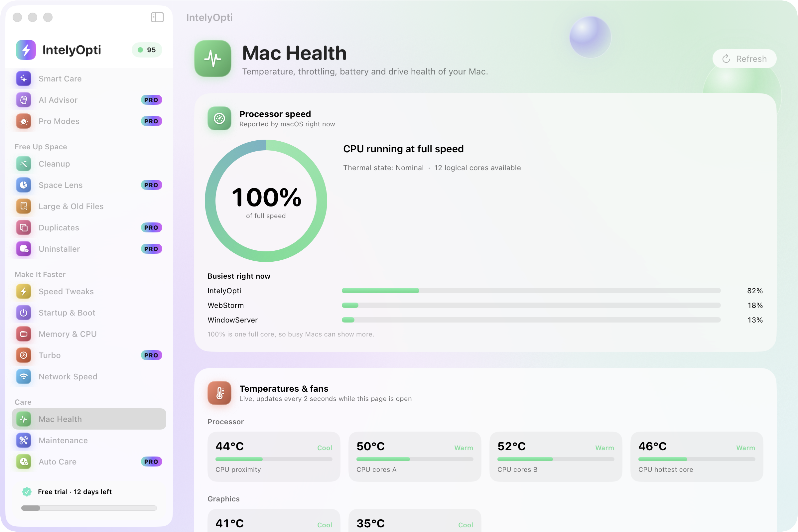Open the AI Advisor brain icon
798x532 pixels.
point(24,100)
